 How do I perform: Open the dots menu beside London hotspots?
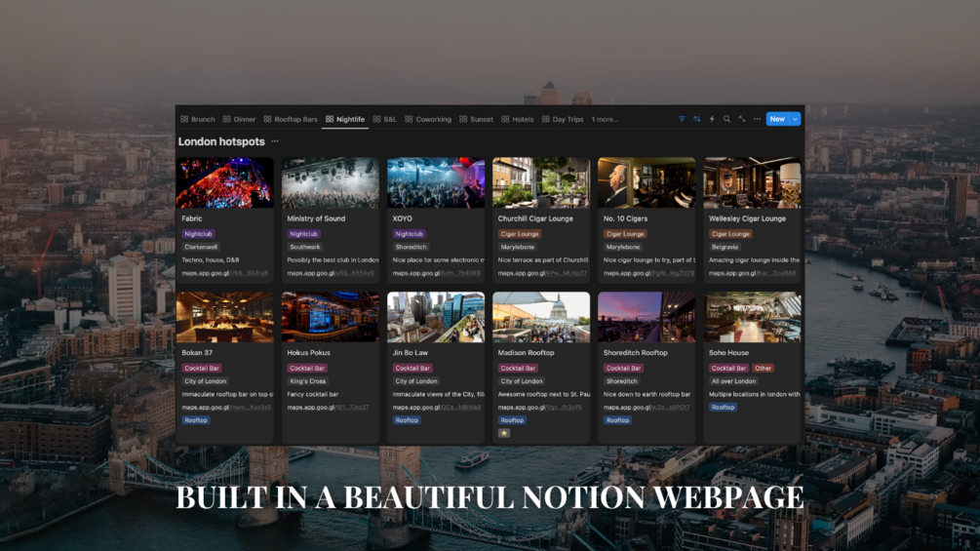[275, 141]
